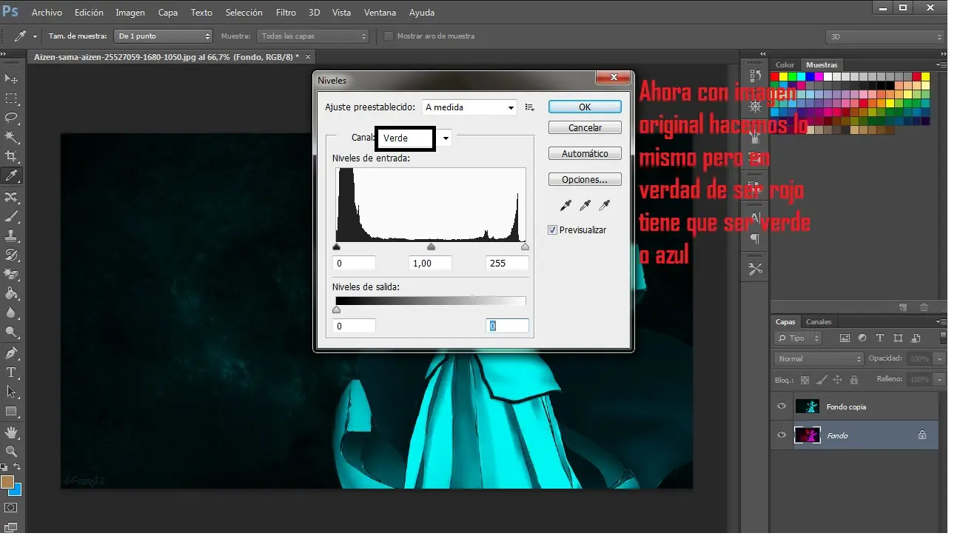Open the Tam. de muestra dropdown
980x536 pixels.
point(162,36)
